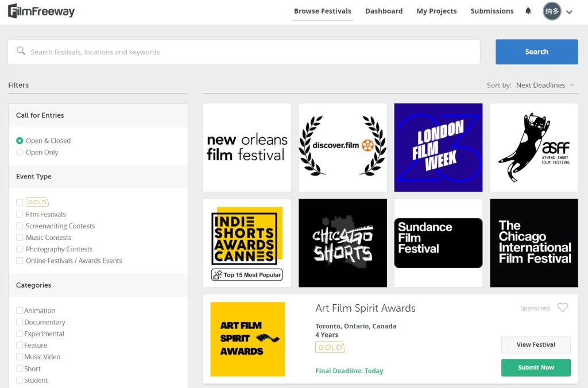Open Athens Short Film Festival tile

click(534, 148)
